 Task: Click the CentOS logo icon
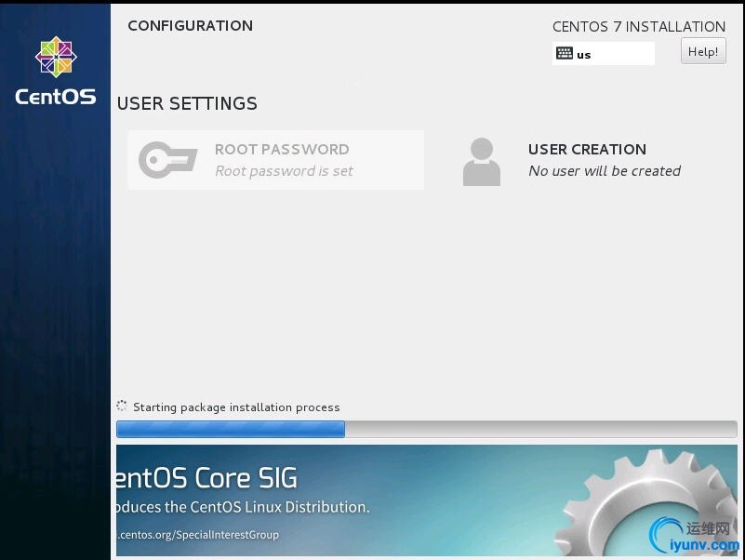pos(56,57)
